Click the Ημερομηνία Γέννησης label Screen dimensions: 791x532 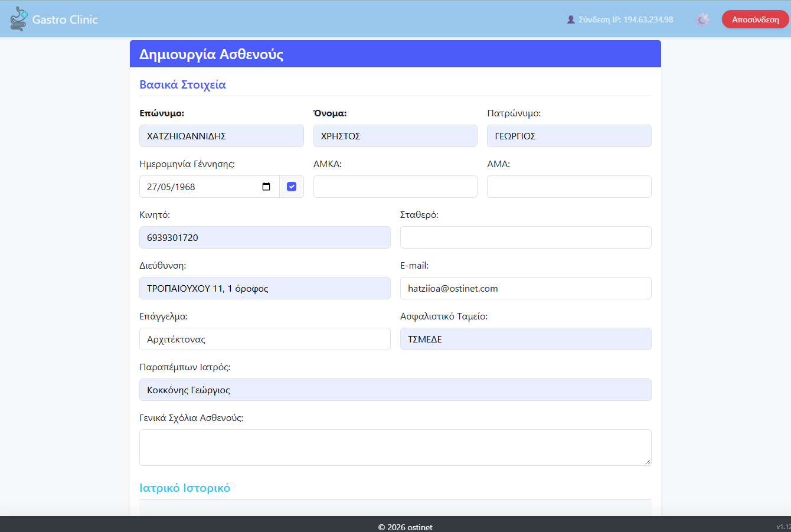187,164
